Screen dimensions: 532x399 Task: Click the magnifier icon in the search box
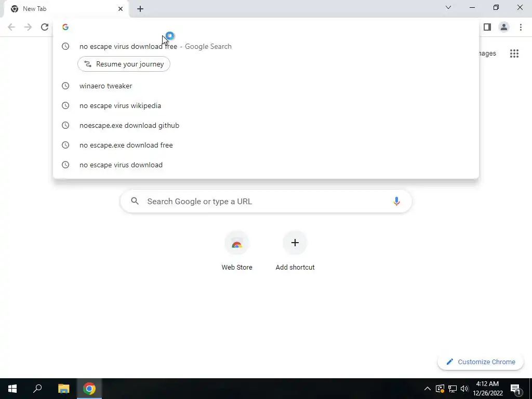pyautogui.click(x=135, y=201)
